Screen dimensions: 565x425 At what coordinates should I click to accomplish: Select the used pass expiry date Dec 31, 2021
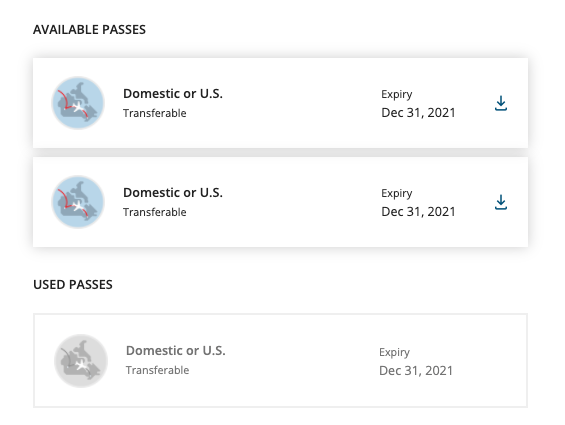point(416,371)
